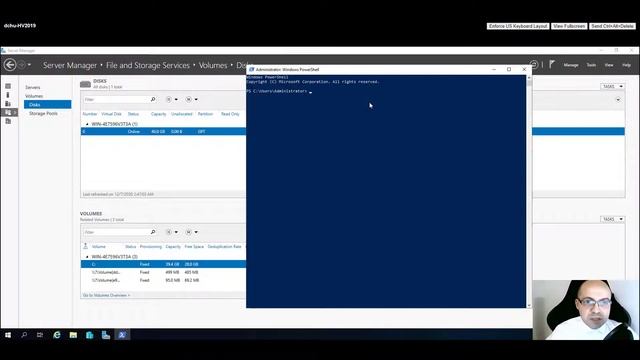Open TASKS dropdown in Disks tile
This screenshot has height=360, width=640.
click(x=612, y=86)
